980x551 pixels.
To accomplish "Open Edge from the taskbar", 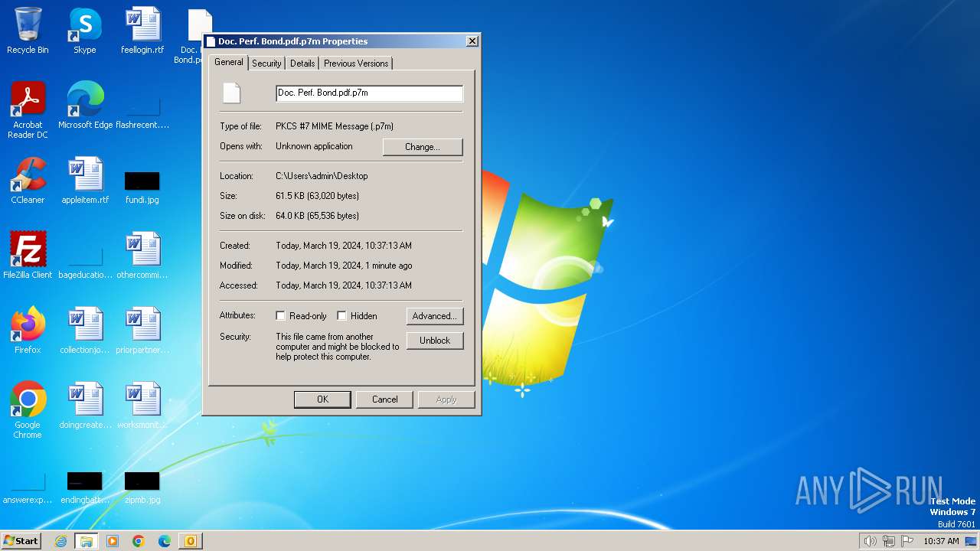I will point(165,541).
